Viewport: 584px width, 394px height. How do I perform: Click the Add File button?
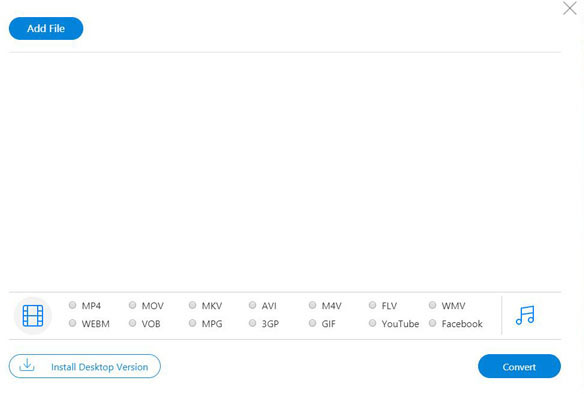point(46,28)
